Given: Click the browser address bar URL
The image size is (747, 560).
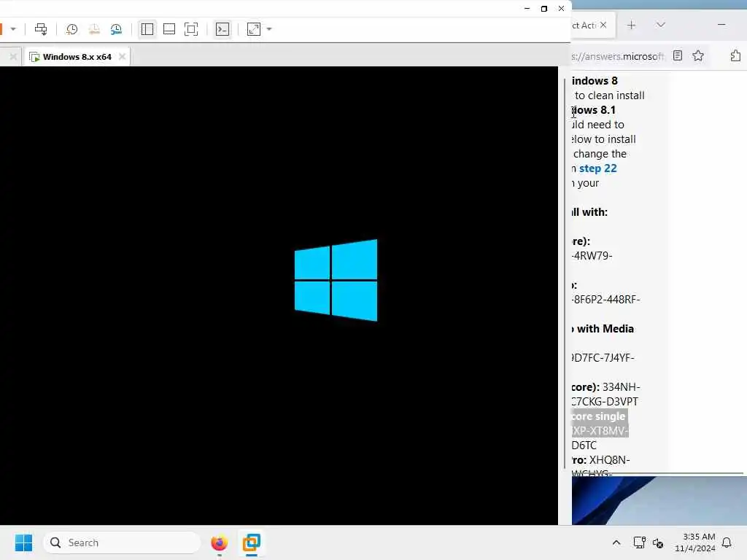Looking at the screenshot, I should (617, 56).
